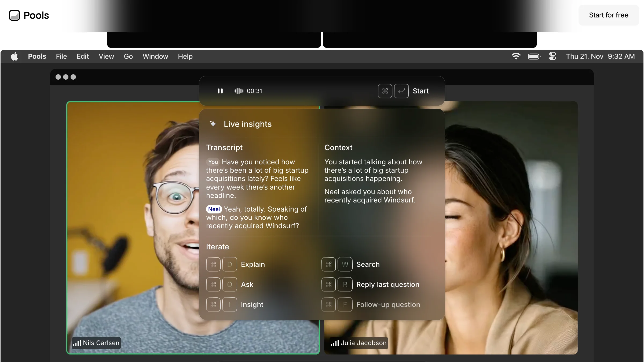Click the Start for free button
The image size is (644, 362).
click(609, 15)
